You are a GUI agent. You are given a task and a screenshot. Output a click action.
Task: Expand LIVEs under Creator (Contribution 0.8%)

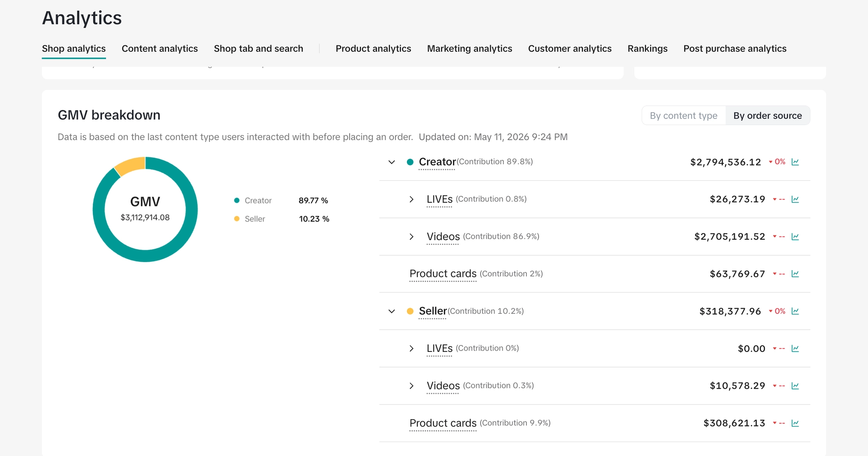(411, 199)
